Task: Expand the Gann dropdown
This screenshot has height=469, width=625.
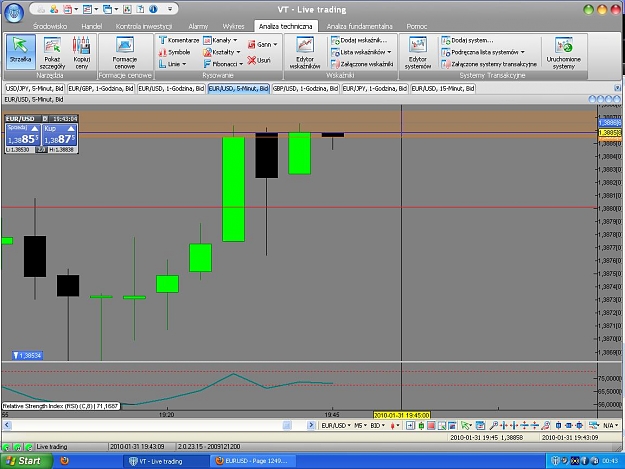Action: pos(262,45)
